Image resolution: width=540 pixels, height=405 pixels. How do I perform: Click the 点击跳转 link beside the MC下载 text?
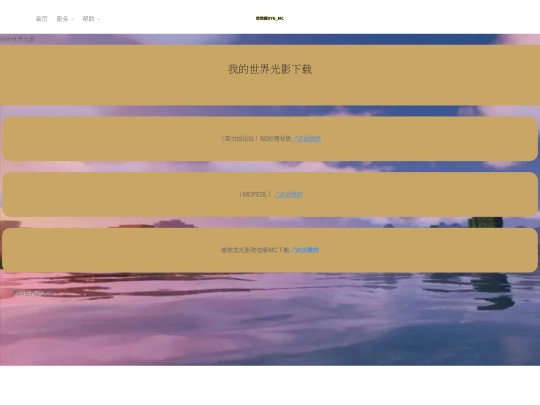click(304, 250)
